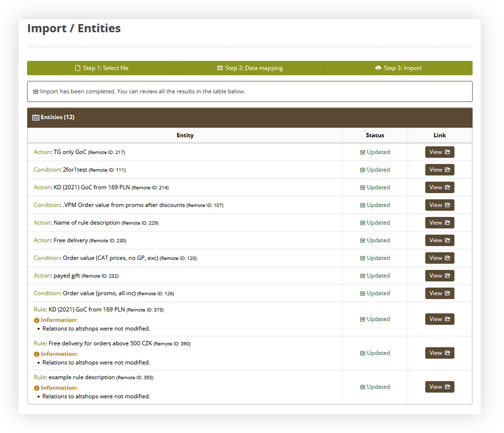The width and height of the screenshot is (504, 433).
Task: Click Action link for Name of rule description
Action: tap(42, 223)
